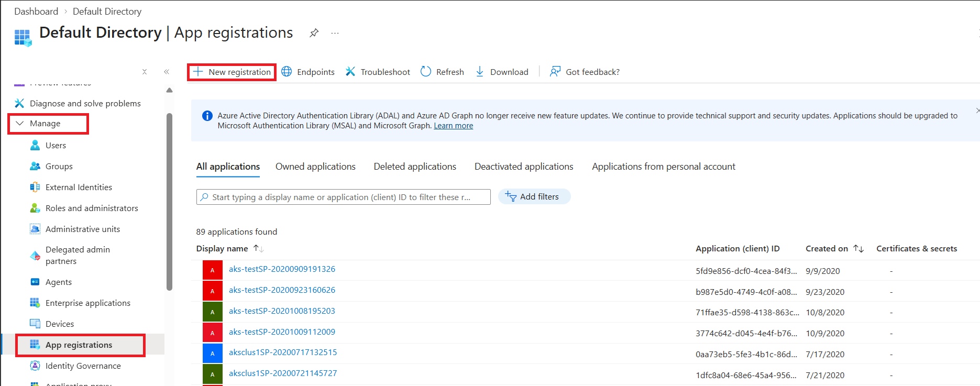The width and height of the screenshot is (980, 386).
Task: Click avatar icon for aks-testSP-20200909191326
Action: point(213,270)
